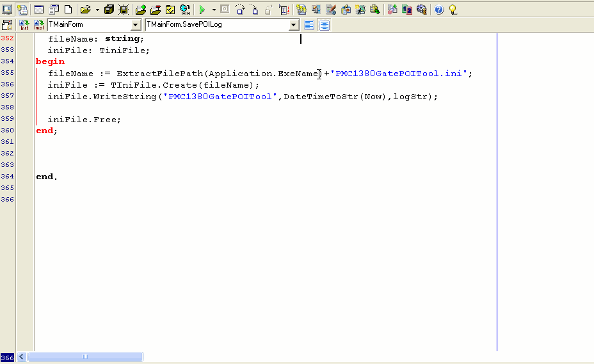This screenshot has height=364, width=594.
Task: Click the copy documents green arrow icon
Action: coord(374,10)
